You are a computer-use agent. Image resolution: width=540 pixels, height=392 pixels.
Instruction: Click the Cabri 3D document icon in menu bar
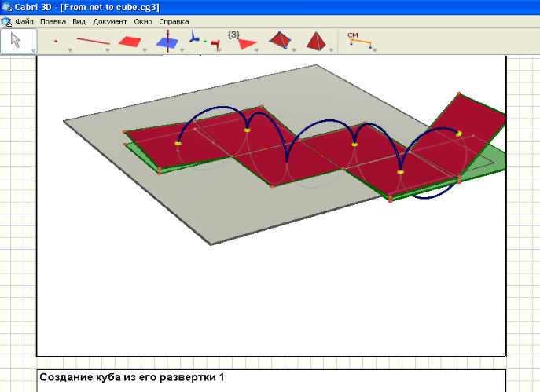click(6, 21)
